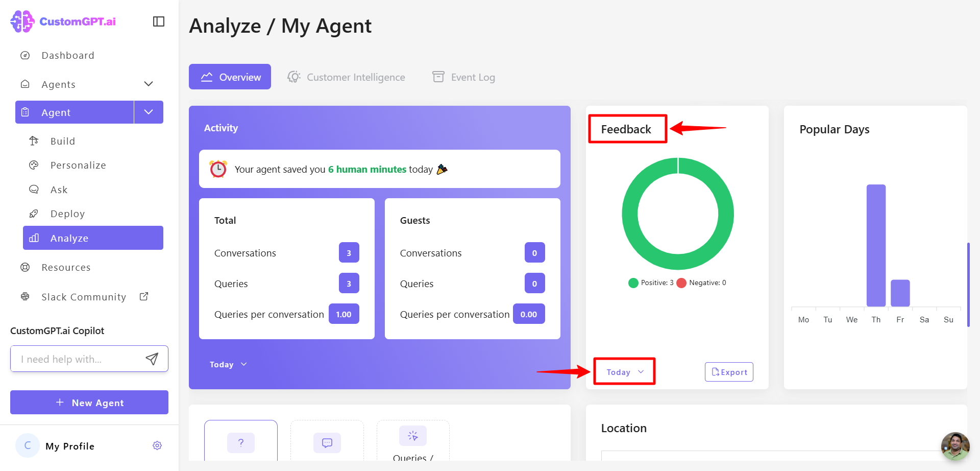This screenshot has height=471, width=980.
Task: Switch to Customer Intelligence tab
Action: pyautogui.click(x=346, y=77)
